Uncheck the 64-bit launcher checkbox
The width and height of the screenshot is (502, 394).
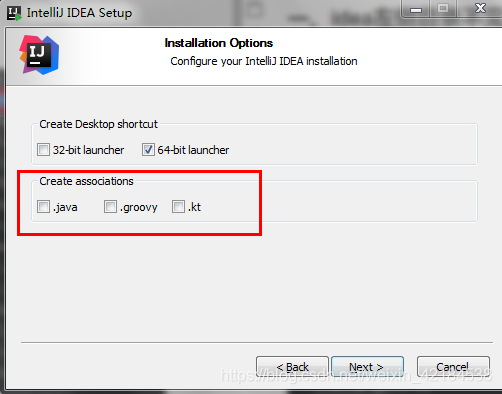pyautogui.click(x=148, y=150)
